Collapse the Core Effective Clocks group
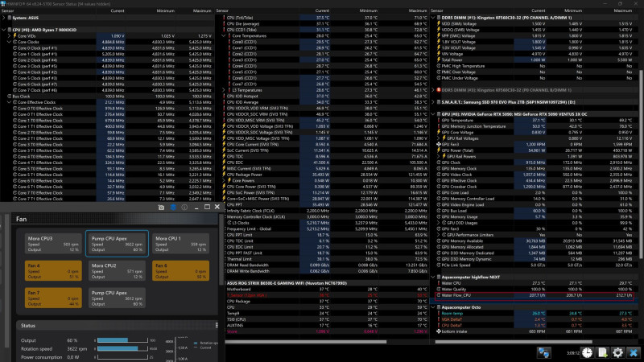 coord(9,102)
